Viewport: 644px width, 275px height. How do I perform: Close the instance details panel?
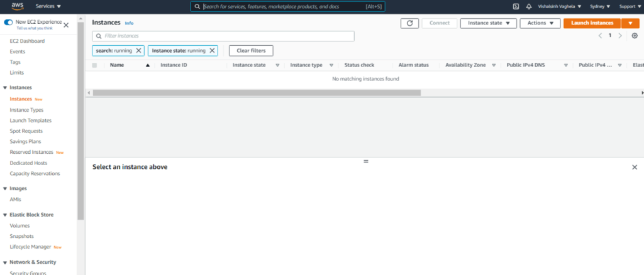click(634, 167)
